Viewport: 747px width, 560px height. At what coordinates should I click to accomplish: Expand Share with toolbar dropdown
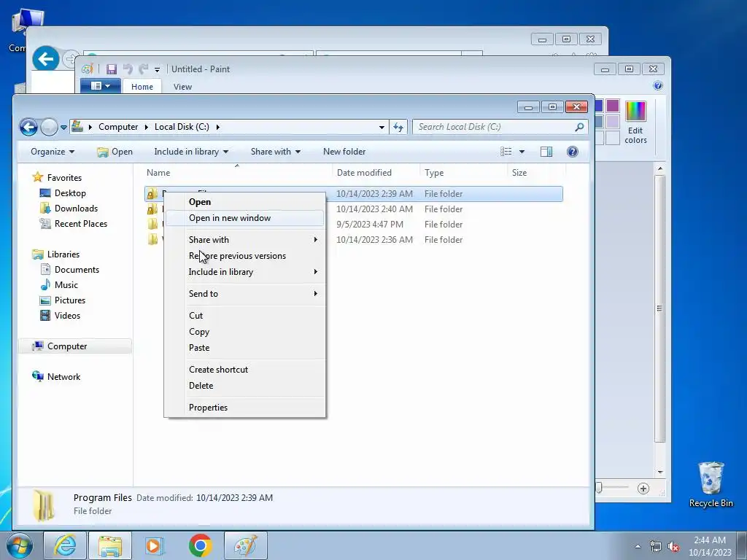coord(275,152)
